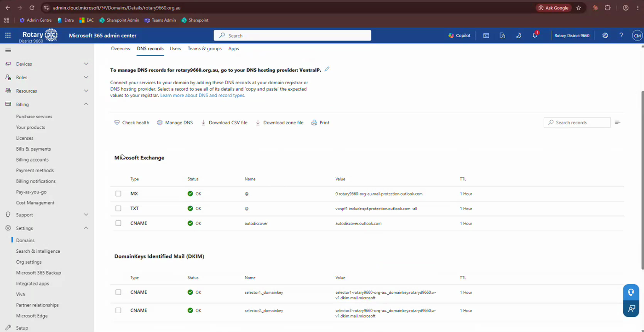This screenshot has height=332, width=644.
Task: Click the Print button
Action: 320,122
